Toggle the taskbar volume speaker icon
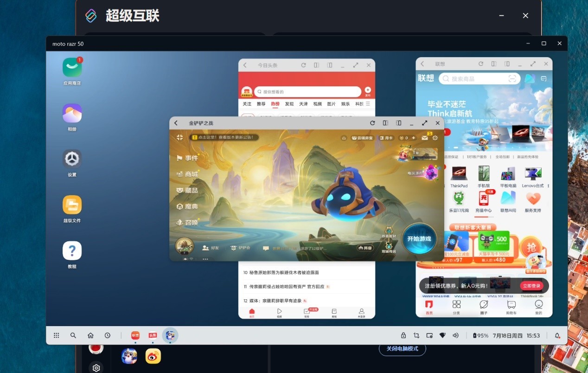The image size is (588, 373). point(455,335)
